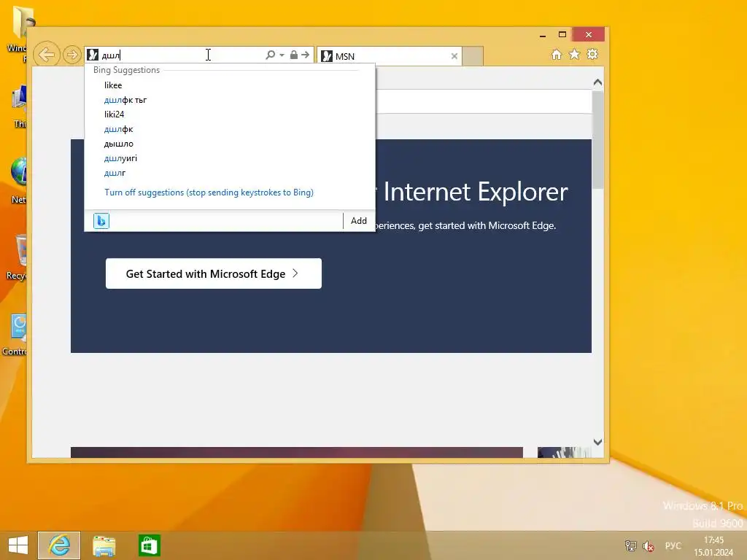Select the This PC desktop icon
The height and width of the screenshot is (560, 747).
tap(19, 106)
